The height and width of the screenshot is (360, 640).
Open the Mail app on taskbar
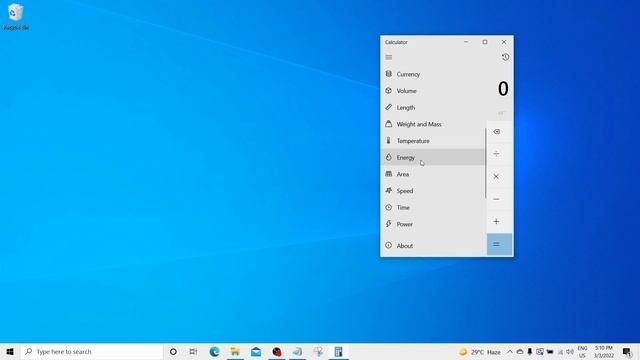pos(256,351)
